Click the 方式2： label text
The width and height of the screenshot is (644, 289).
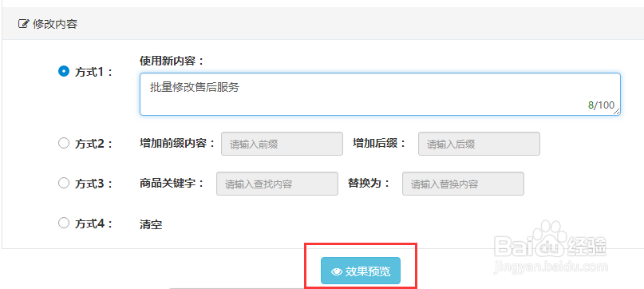tap(93, 144)
